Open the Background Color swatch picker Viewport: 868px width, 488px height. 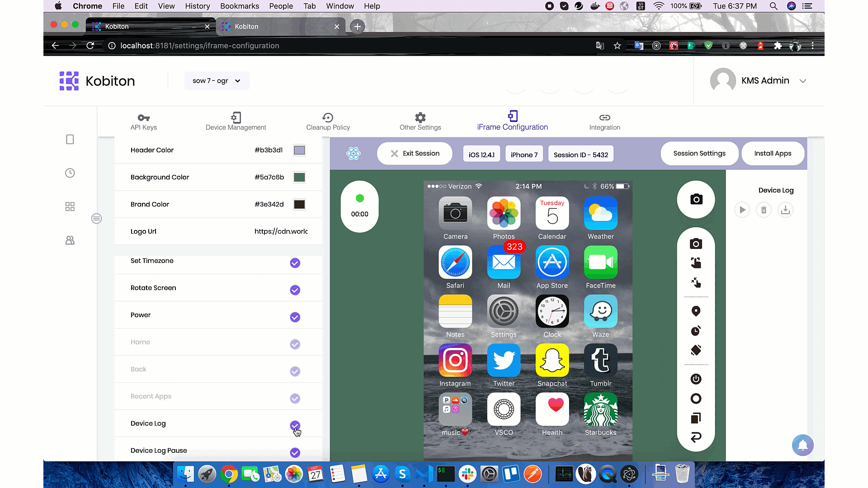coord(299,177)
